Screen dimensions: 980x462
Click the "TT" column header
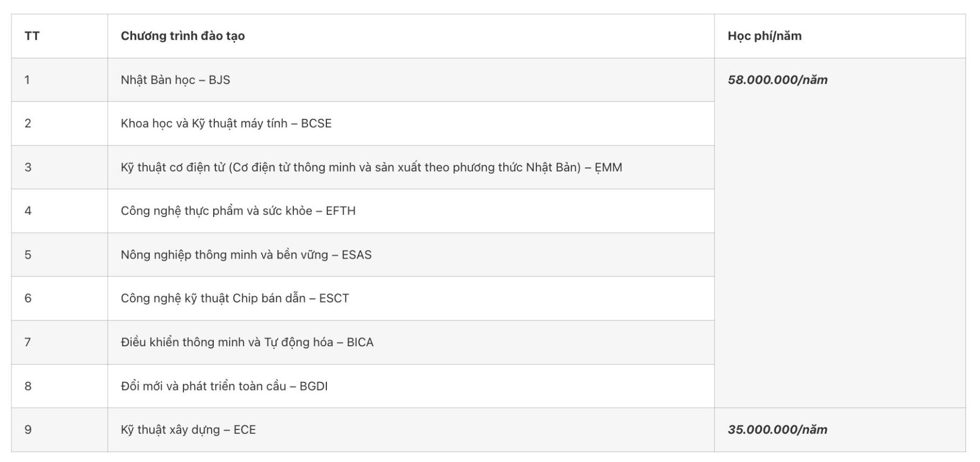tap(32, 36)
